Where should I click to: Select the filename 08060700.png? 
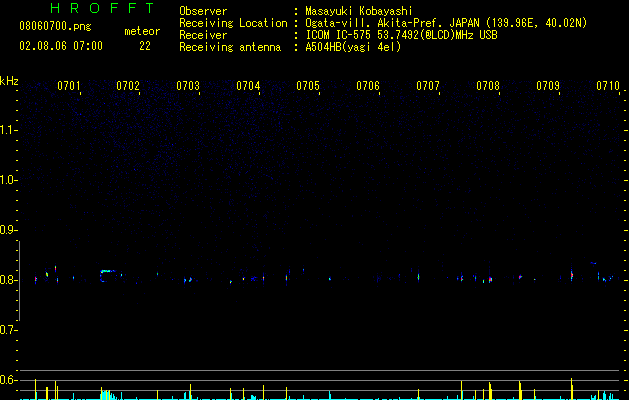(x=55, y=26)
